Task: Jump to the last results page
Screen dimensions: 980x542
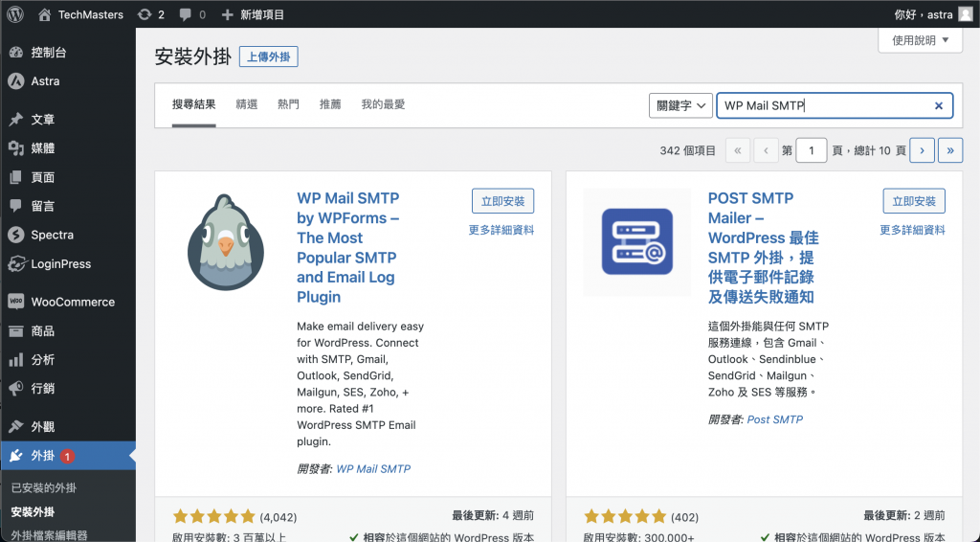Action: click(x=950, y=150)
